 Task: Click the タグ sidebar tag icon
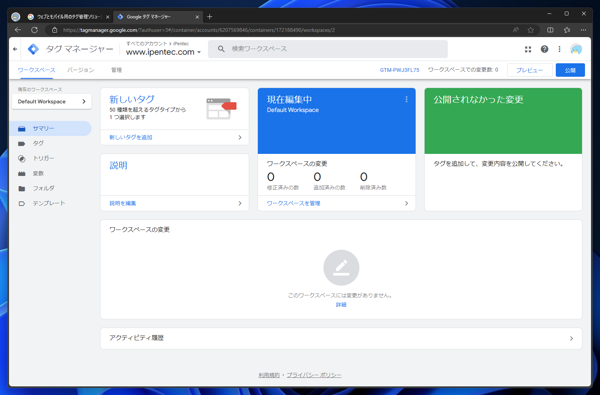[x=22, y=144]
